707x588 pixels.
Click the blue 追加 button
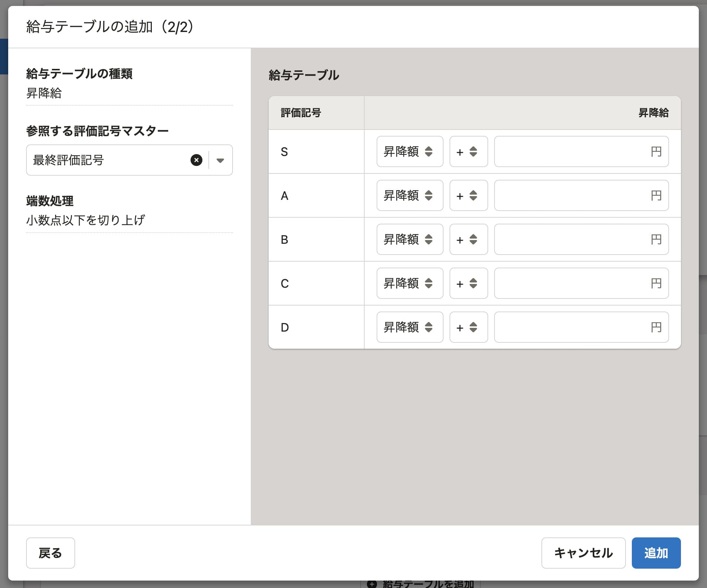click(x=656, y=553)
